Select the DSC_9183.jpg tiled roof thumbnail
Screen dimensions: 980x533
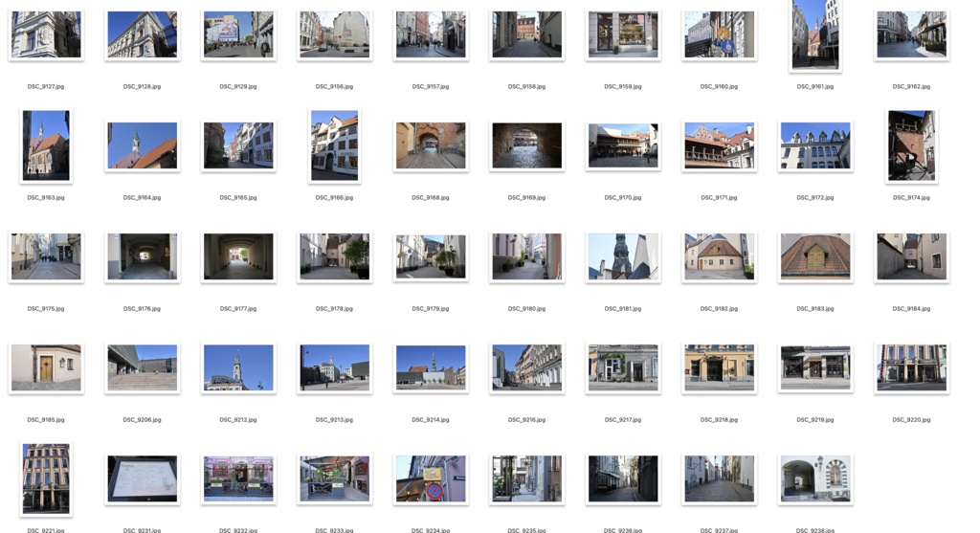coord(815,256)
